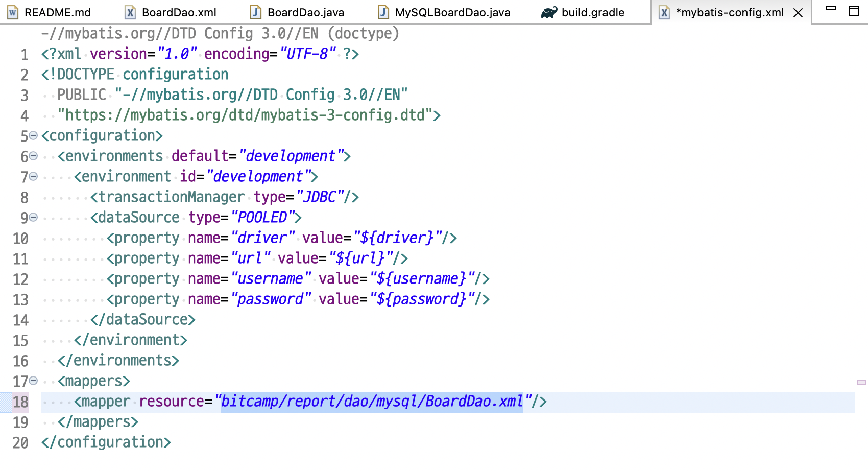Click the selected BoardDao.xml resource path
868x471 pixels.
[372, 401]
